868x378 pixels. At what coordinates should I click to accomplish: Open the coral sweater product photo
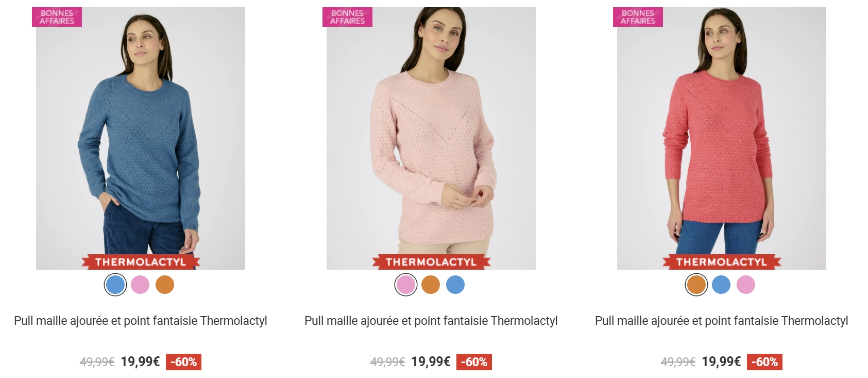(722, 138)
